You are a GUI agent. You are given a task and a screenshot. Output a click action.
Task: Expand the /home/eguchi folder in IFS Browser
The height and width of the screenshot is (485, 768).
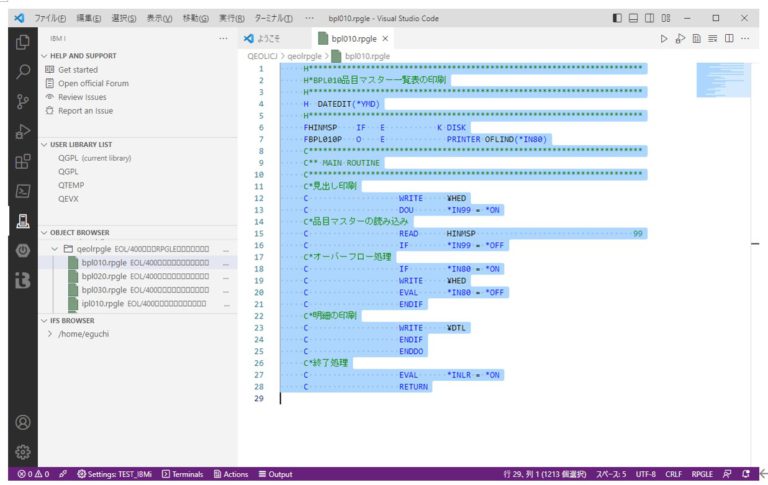(x=78, y=334)
